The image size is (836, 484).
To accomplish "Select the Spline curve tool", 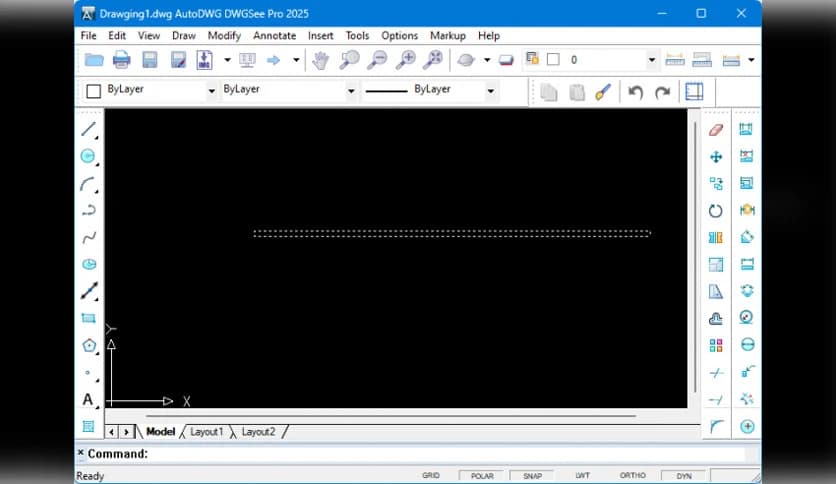I will (x=89, y=237).
